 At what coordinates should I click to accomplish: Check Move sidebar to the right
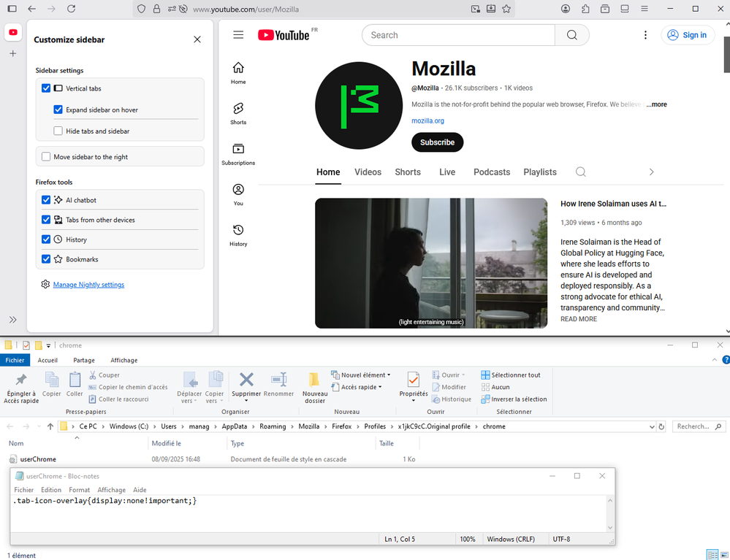[46, 157]
